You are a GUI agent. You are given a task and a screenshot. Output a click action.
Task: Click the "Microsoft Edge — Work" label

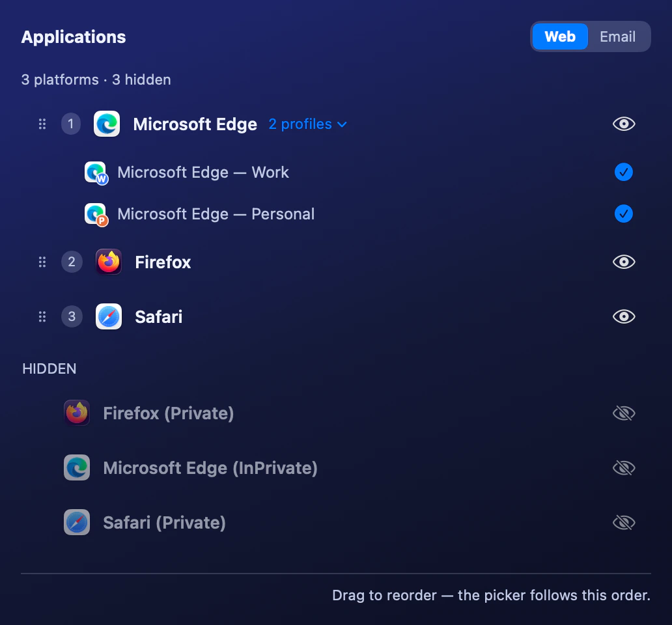[x=203, y=173]
